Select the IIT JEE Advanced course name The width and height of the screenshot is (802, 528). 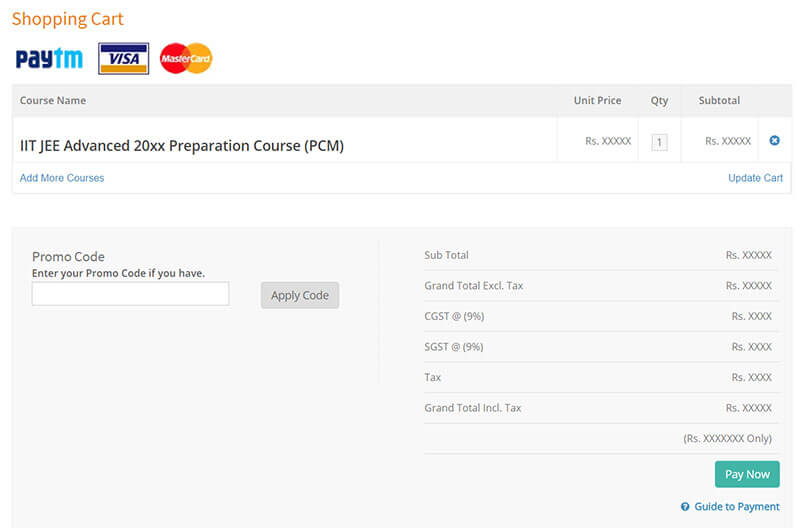[182, 146]
